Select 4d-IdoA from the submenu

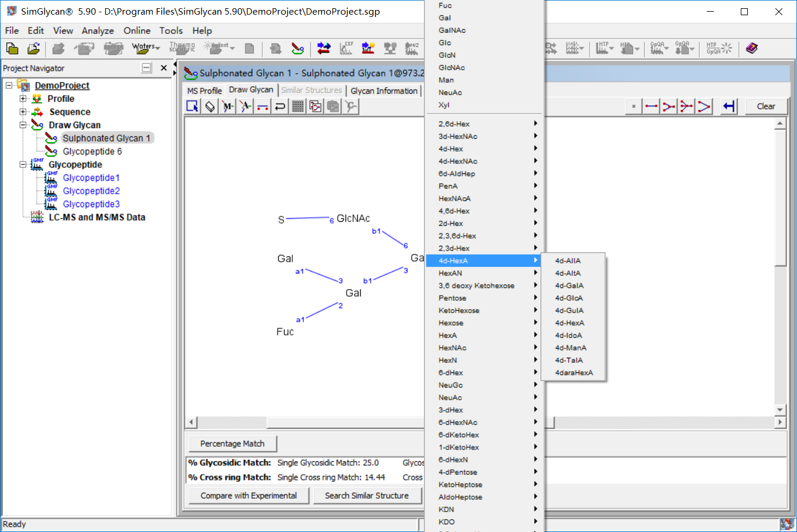point(573,335)
